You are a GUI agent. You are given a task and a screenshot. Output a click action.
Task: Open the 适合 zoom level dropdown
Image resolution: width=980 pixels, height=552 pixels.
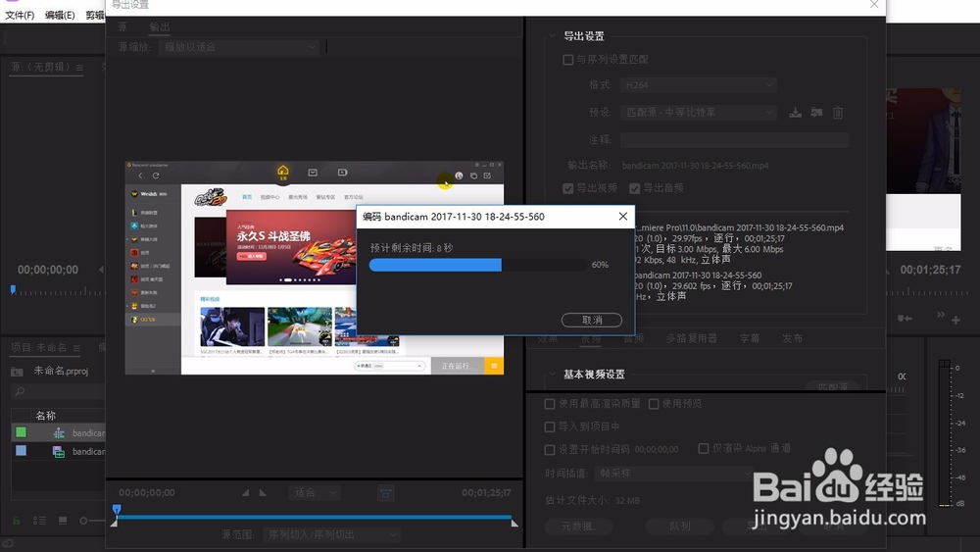(315, 492)
